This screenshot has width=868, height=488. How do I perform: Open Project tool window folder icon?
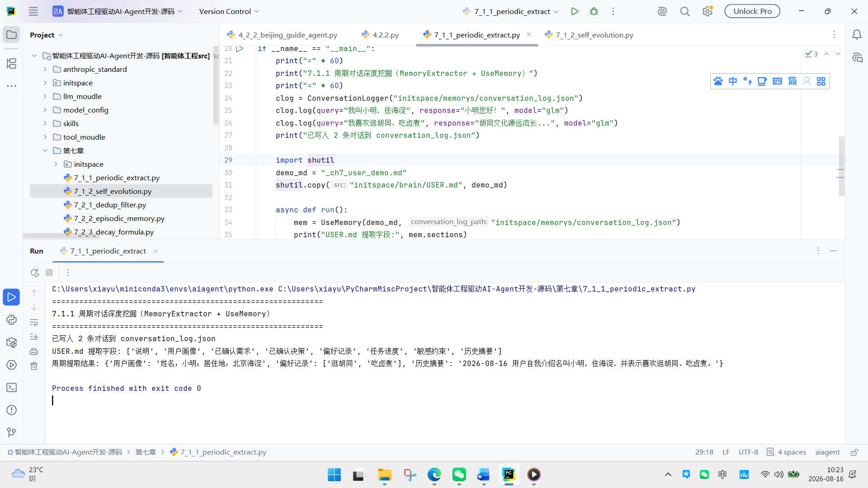tap(12, 35)
